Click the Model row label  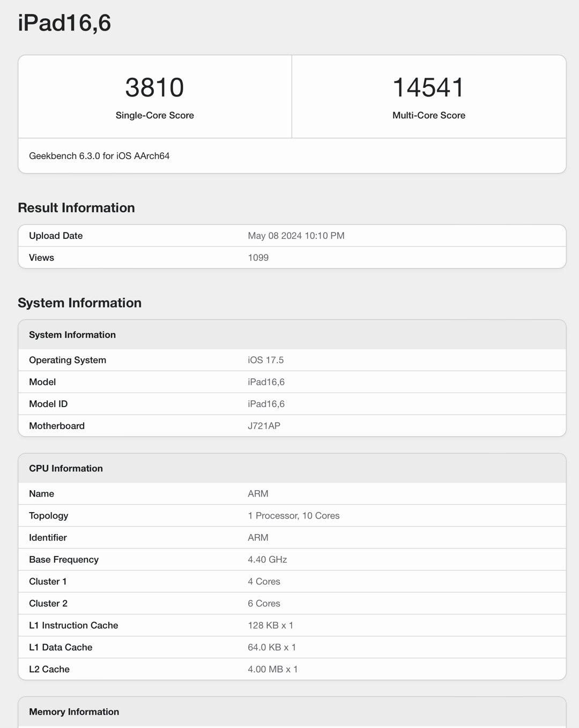click(42, 382)
